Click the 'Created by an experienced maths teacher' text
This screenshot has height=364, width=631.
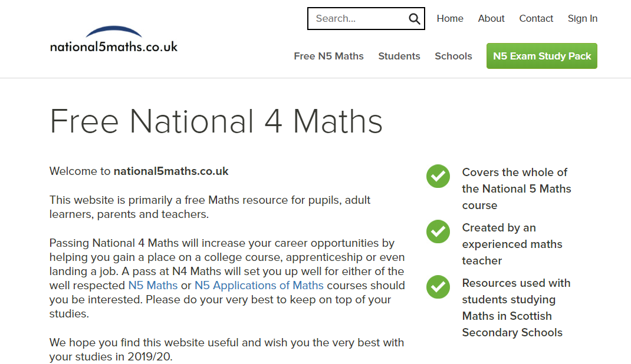[512, 244]
